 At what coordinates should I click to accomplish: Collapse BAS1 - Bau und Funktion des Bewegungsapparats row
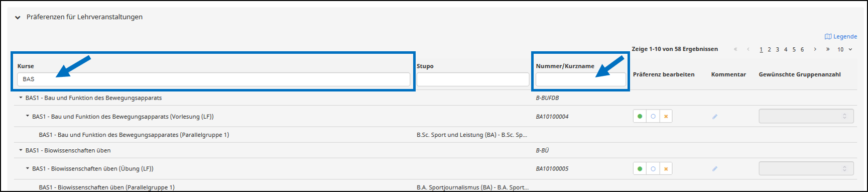click(x=21, y=98)
